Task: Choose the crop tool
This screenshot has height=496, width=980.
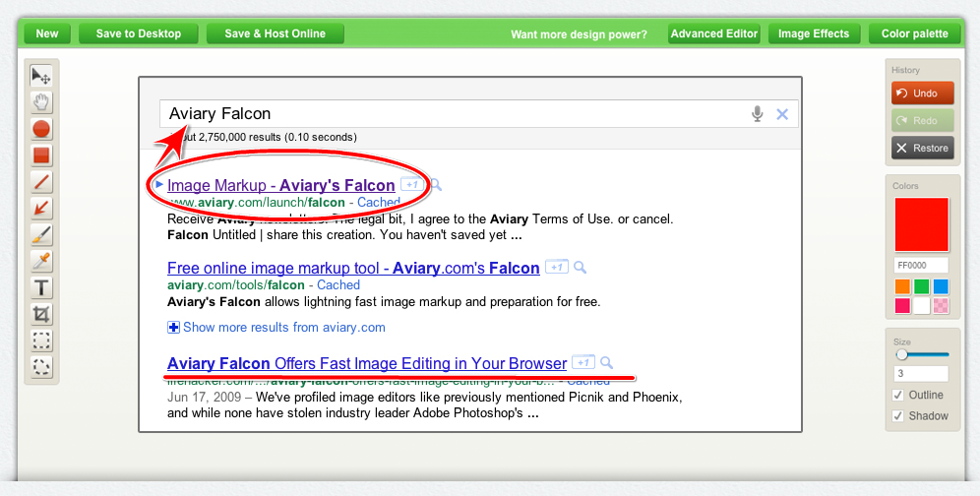Action: pyautogui.click(x=41, y=315)
